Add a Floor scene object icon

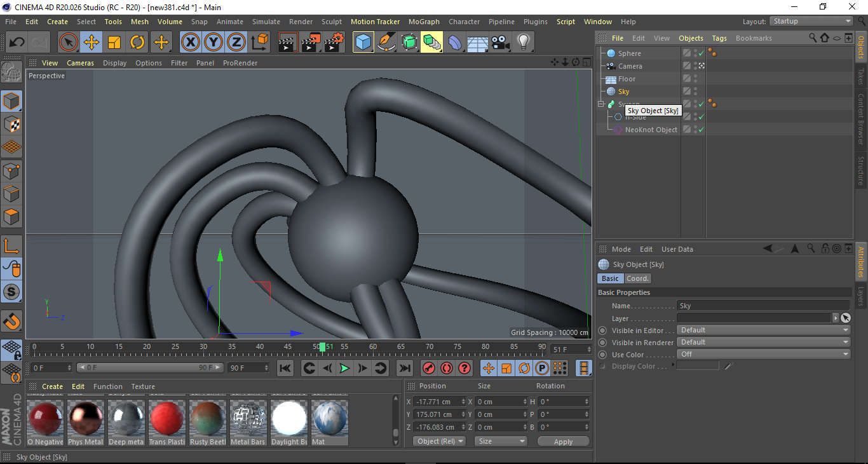[477, 43]
